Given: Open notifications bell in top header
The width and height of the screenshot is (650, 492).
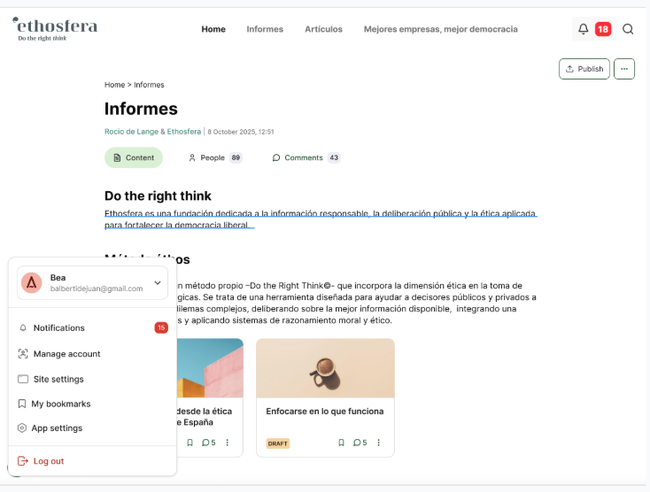Looking at the screenshot, I should (583, 29).
